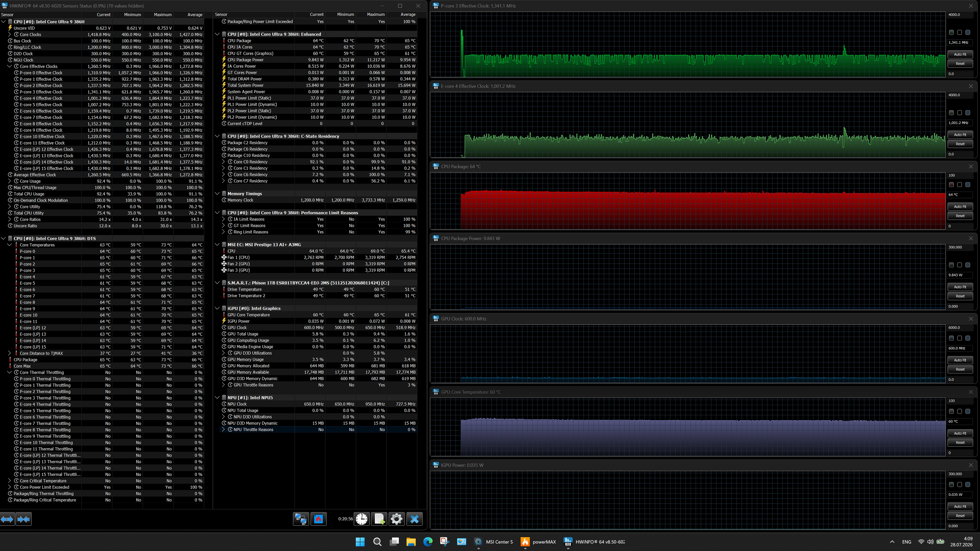Click the Maximum column header on left panel
980x551 pixels.
coord(162,14)
